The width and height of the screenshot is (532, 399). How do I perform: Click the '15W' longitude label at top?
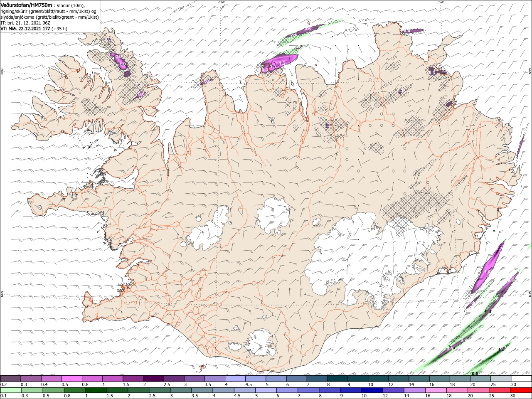(x=440, y=2)
